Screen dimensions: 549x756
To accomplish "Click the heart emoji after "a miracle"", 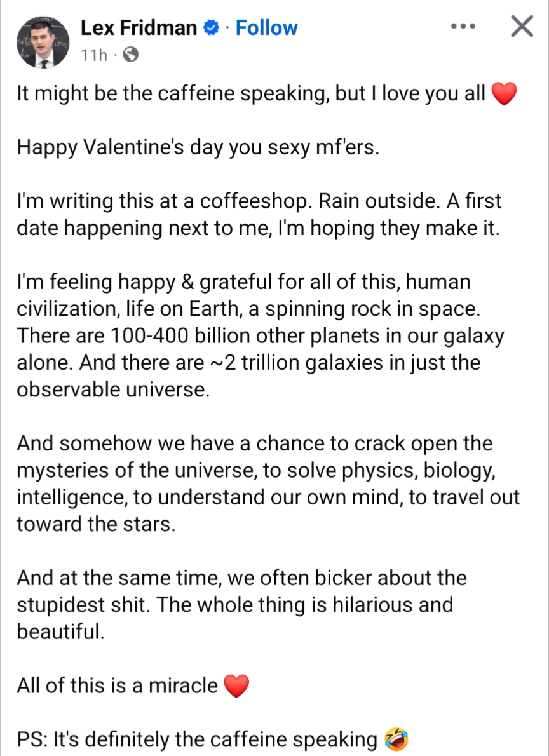I will [236, 686].
